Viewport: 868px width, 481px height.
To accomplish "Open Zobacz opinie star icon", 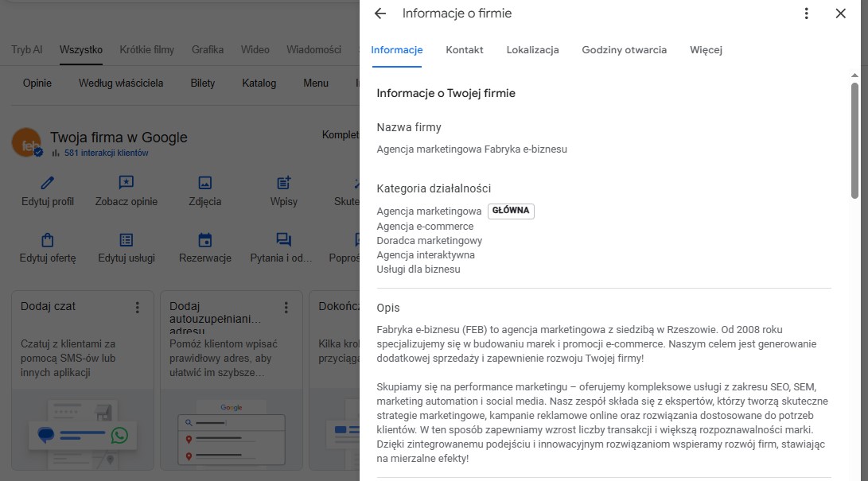I will click(126, 183).
